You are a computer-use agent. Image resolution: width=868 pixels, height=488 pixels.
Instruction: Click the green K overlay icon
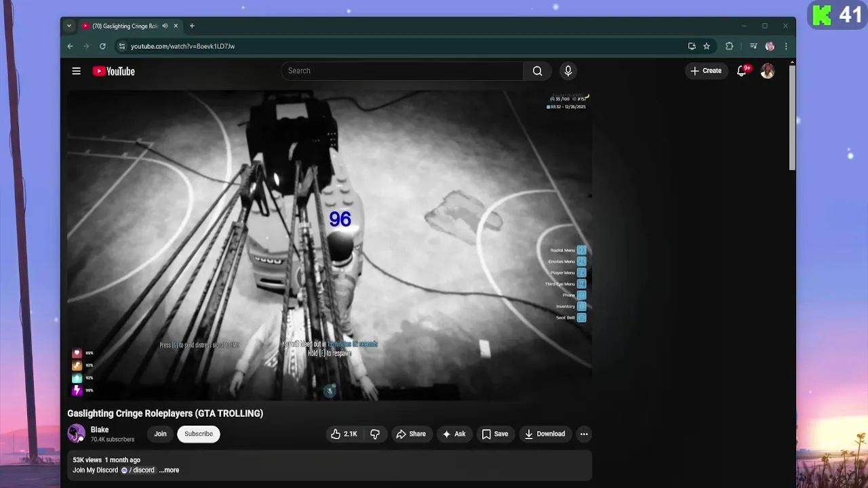coord(822,14)
